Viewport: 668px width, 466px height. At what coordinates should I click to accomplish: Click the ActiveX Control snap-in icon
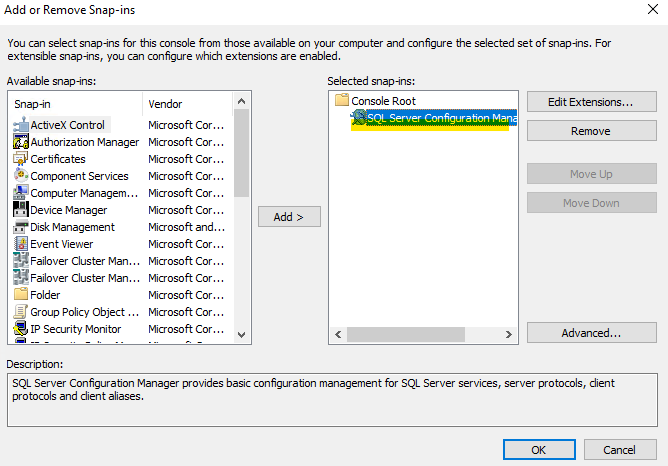tap(21, 125)
